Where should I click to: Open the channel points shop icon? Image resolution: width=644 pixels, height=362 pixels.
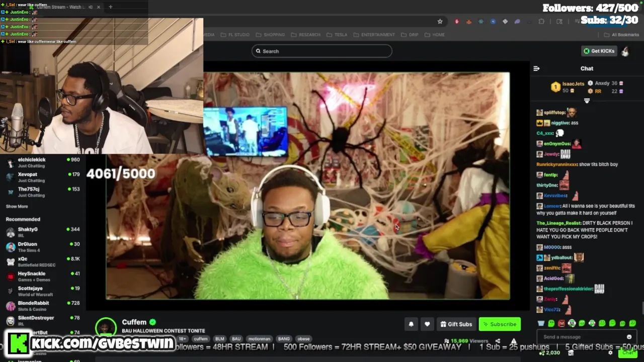click(571, 353)
